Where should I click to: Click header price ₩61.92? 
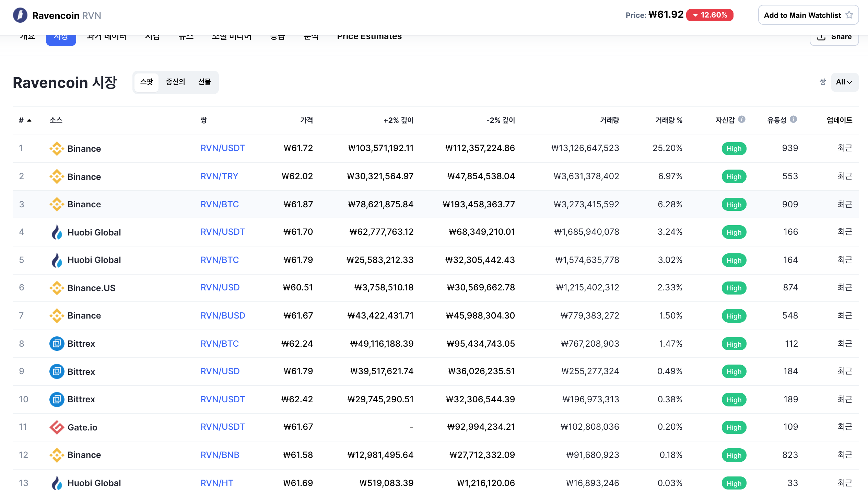tap(666, 14)
